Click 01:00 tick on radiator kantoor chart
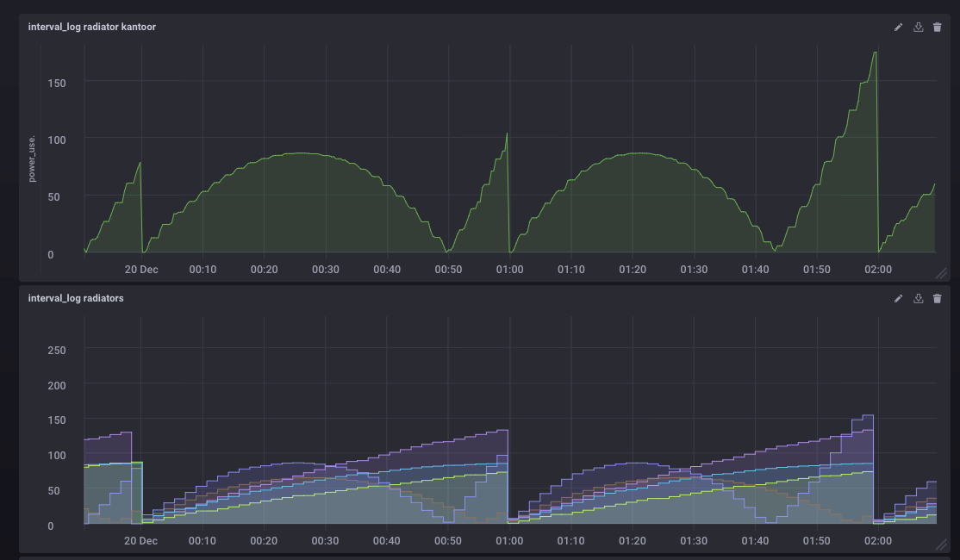The width and height of the screenshot is (960, 560). click(x=509, y=270)
